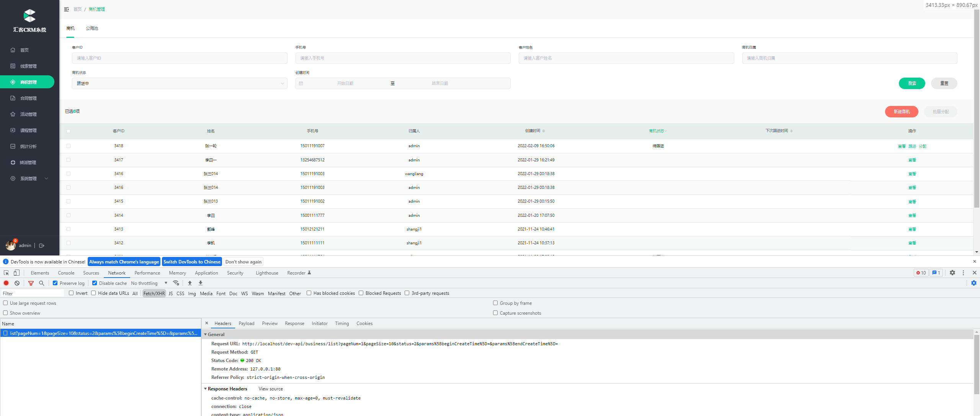Enable the Invert filter checkbox

(71, 293)
